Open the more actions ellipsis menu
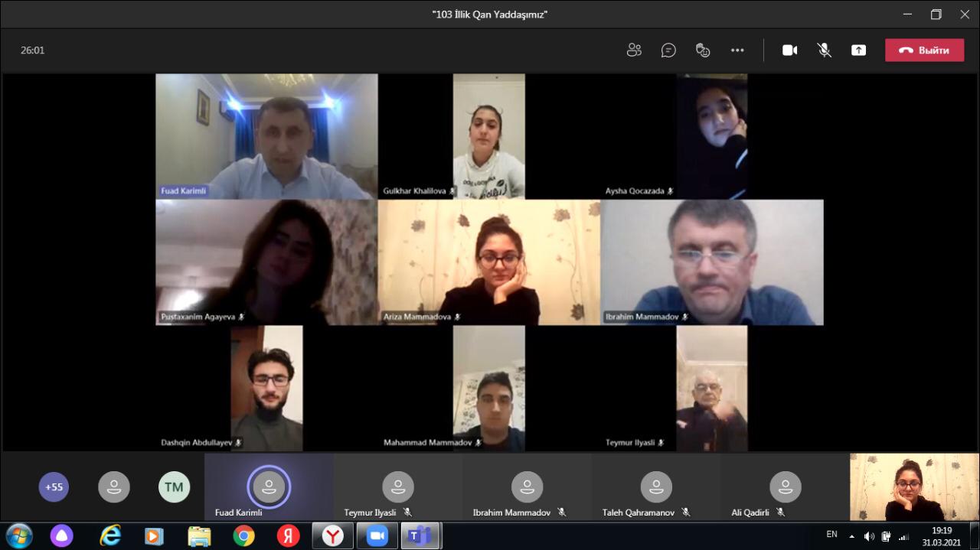Screen dimensions: 980x550 (x=737, y=50)
